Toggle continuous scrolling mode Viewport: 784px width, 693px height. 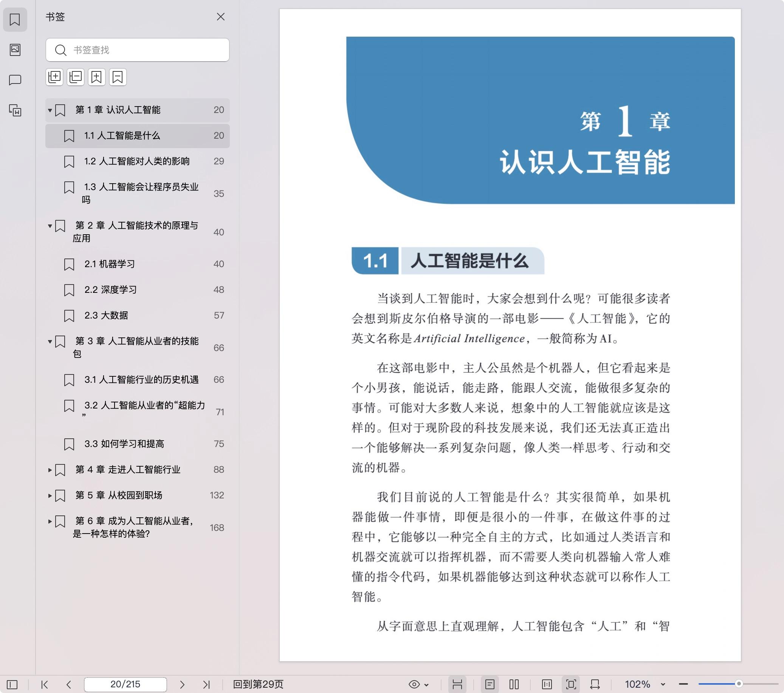(457, 684)
